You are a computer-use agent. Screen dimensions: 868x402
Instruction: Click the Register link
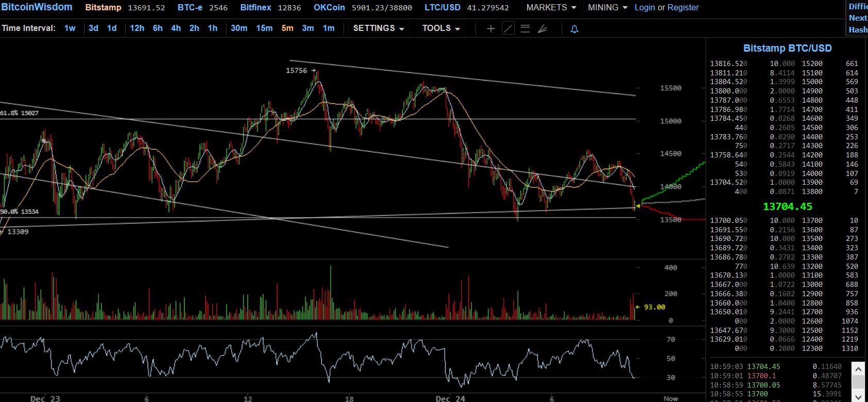click(x=683, y=8)
